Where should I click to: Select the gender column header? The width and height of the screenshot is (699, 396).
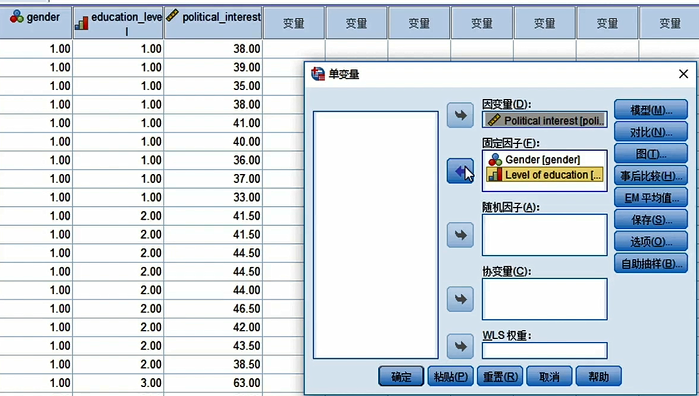36,22
